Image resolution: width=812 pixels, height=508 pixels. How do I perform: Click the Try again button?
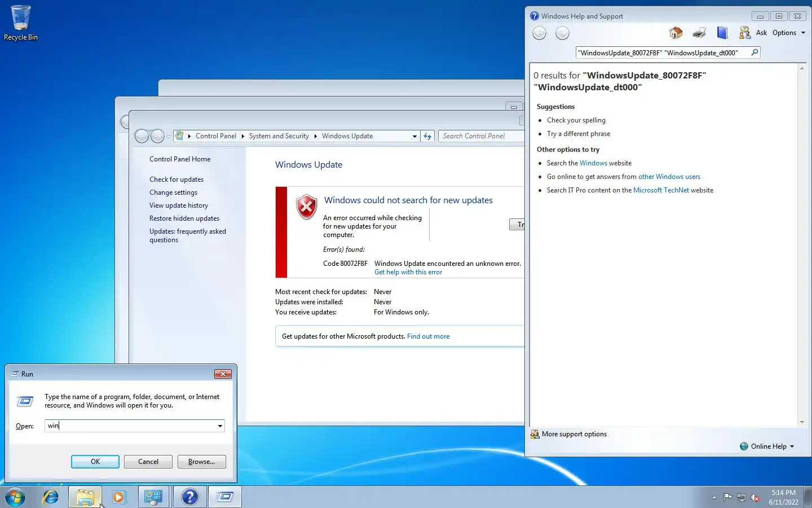point(517,225)
